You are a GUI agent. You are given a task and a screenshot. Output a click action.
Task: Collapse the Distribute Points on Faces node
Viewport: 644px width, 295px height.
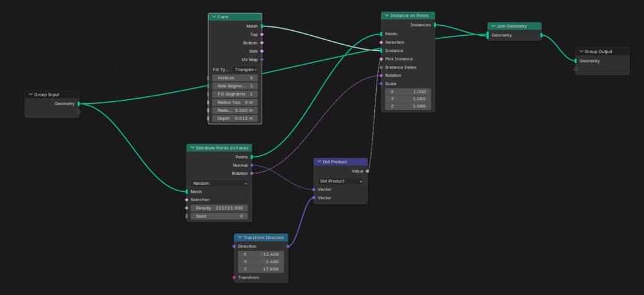tap(192, 147)
